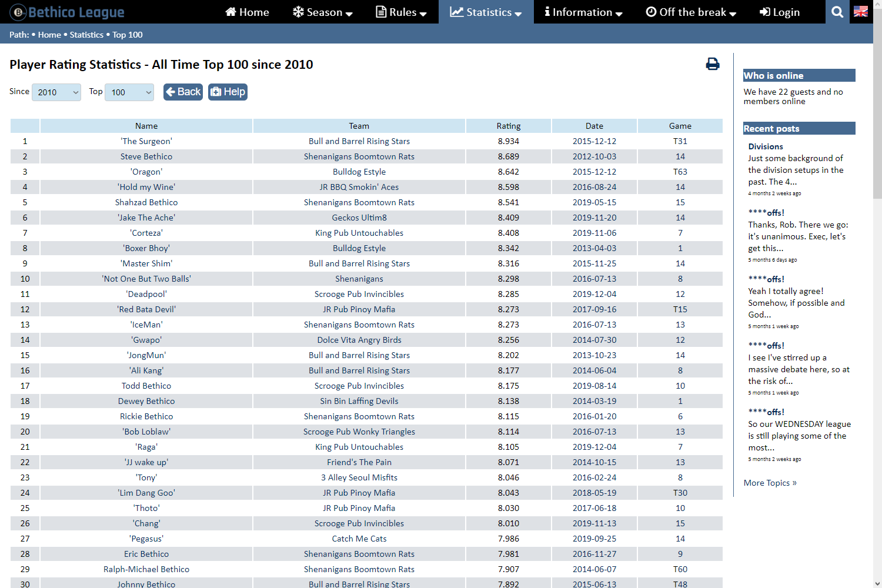The image size is (882, 588).
Task: Open the Off the break menu
Action: pos(691,12)
